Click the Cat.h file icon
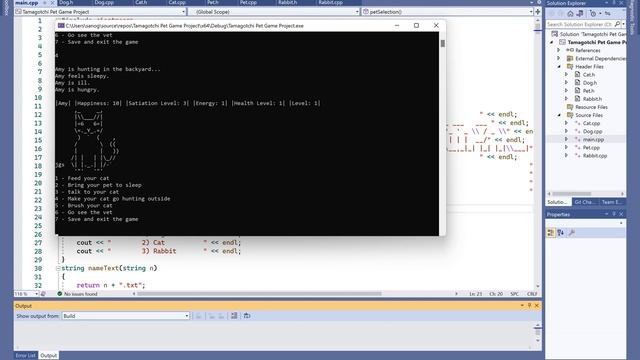The image size is (640, 360). (x=577, y=74)
